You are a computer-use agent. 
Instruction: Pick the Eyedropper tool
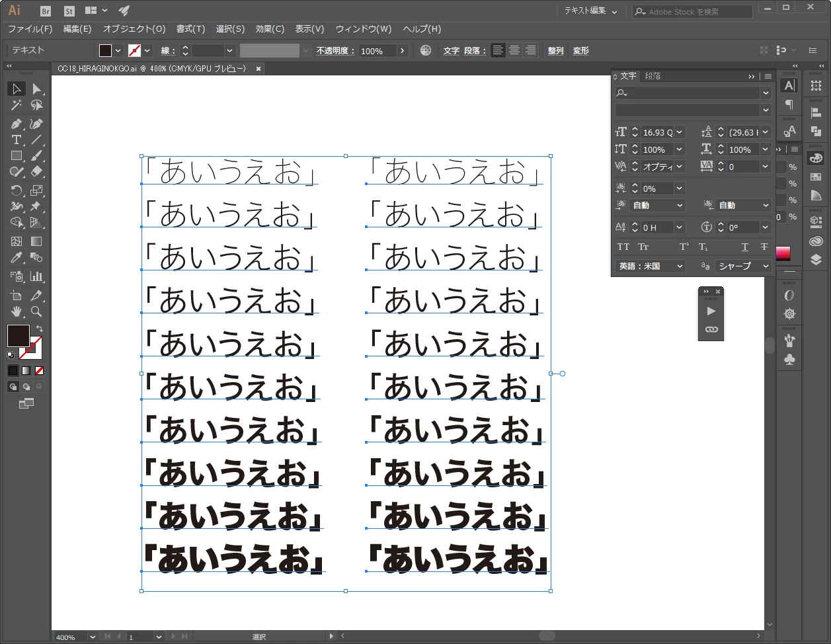coord(17,258)
